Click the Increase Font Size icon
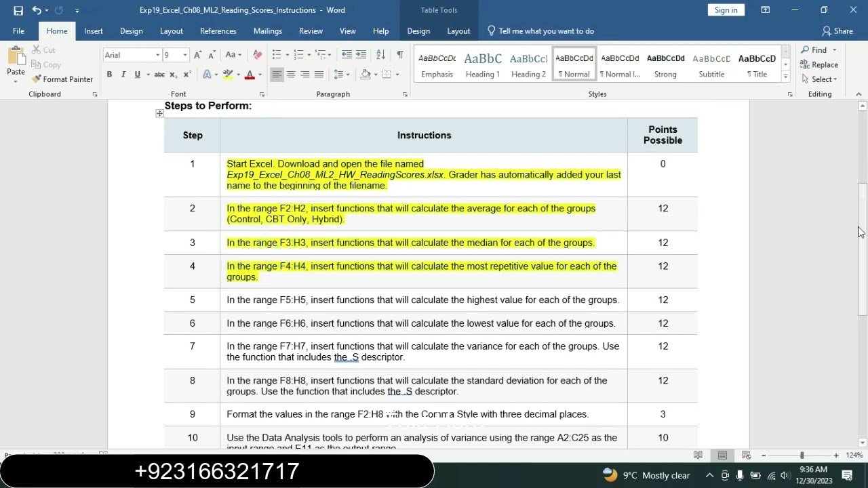868x488 pixels. [197, 55]
